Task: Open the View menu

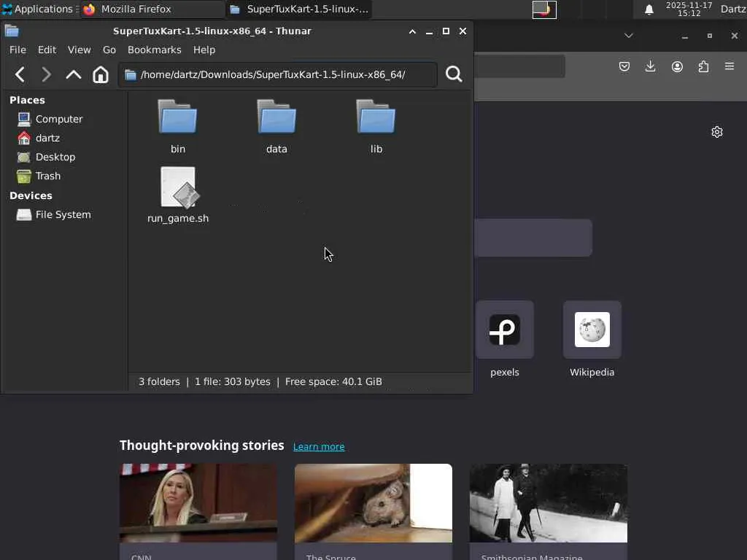Action: [79, 50]
